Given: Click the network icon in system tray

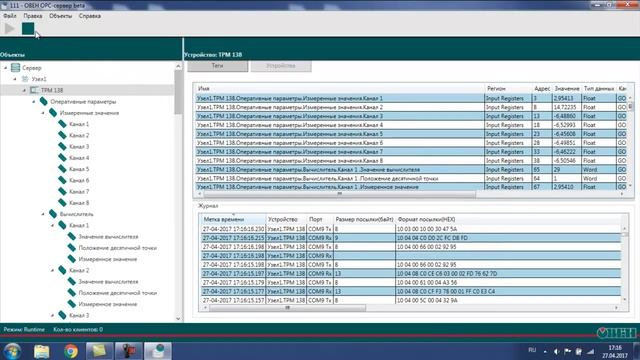Looking at the screenshot, I should [590, 351].
